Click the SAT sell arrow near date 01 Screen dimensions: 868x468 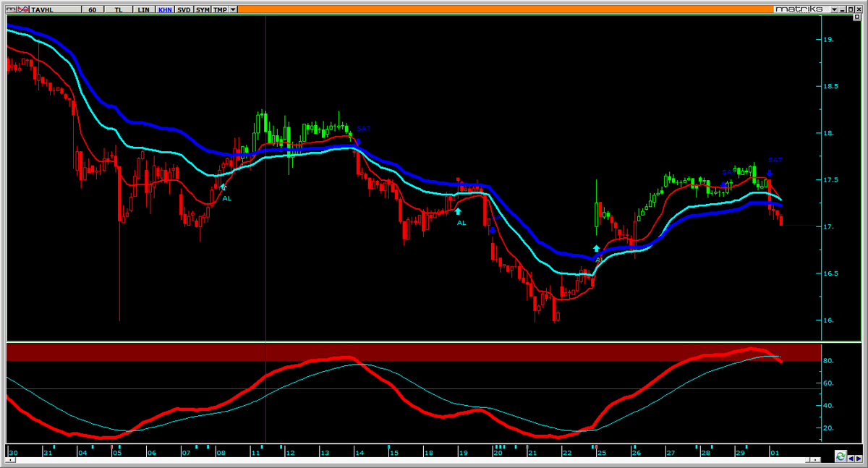click(x=770, y=173)
